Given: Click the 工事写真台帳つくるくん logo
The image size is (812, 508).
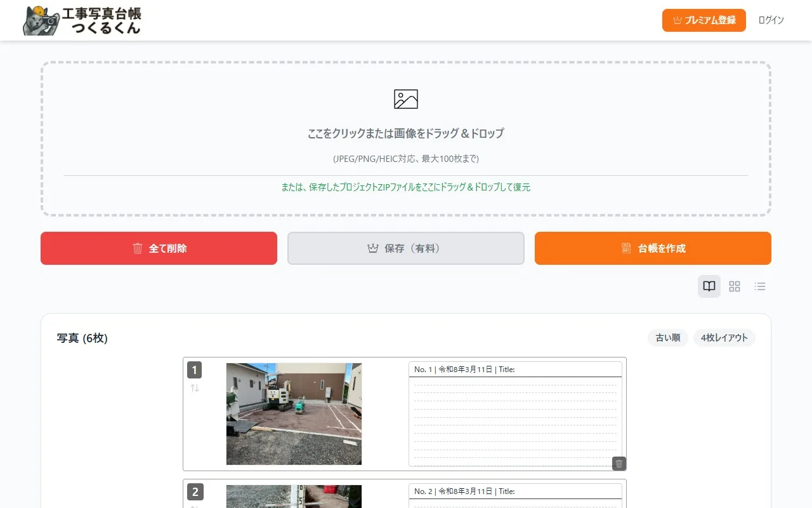Looking at the screenshot, I should click(x=82, y=20).
